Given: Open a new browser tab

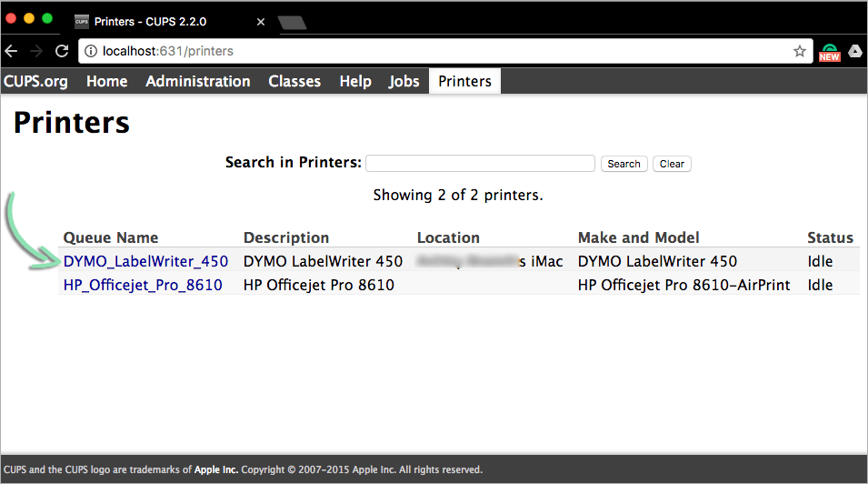Looking at the screenshot, I should tap(291, 21).
